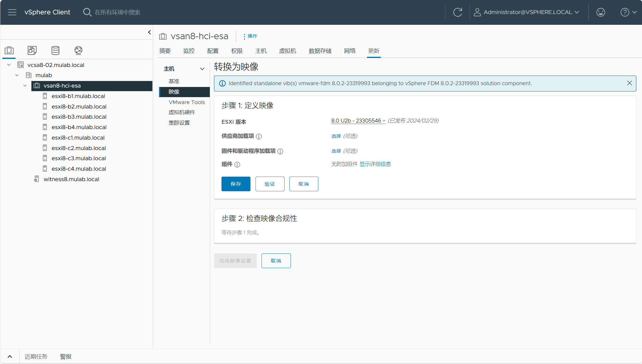Viewport: 642px width, 364px height.
Task: Dismiss the standalone vib info banner
Action: pyautogui.click(x=629, y=83)
